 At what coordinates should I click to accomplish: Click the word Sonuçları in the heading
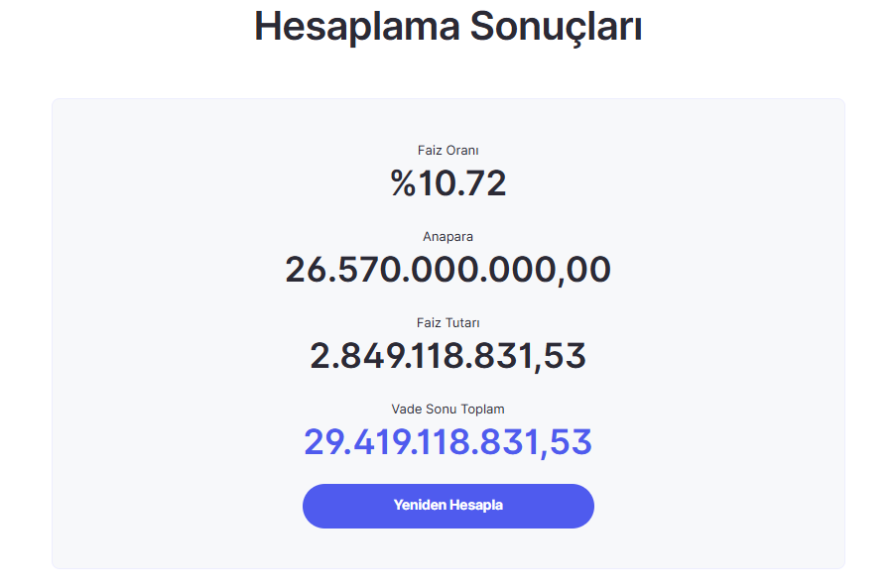(556, 27)
